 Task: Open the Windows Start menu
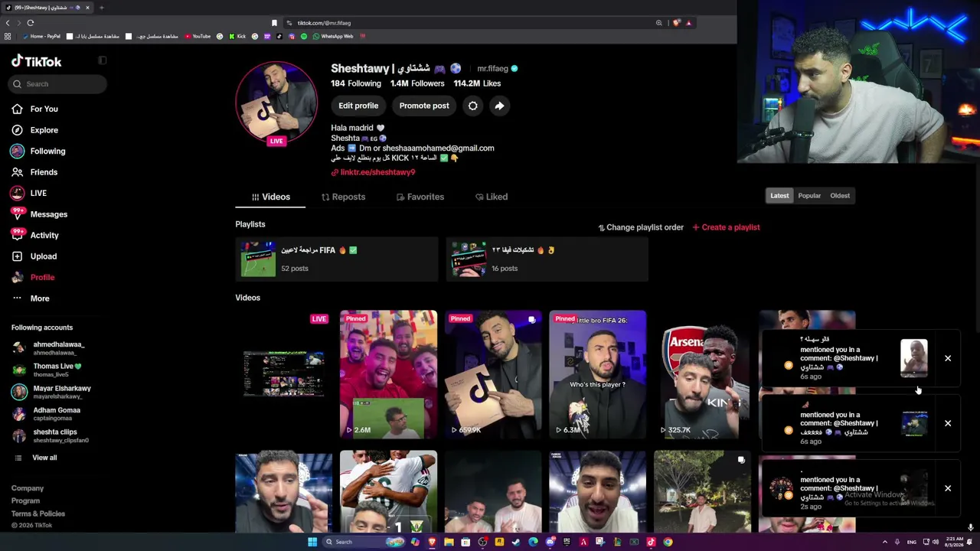pyautogui.click(x=312, y=542)
